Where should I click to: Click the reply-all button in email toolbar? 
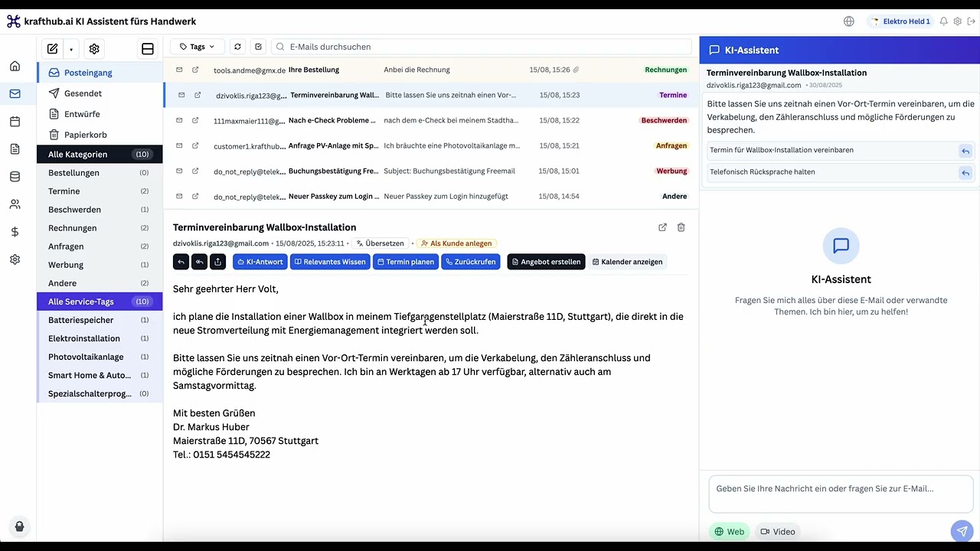coord(199,262)
